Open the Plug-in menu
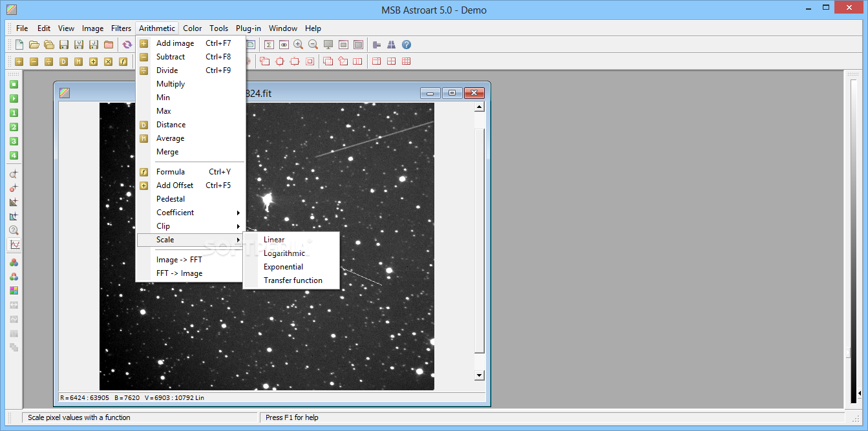 [x=248, y=28]
